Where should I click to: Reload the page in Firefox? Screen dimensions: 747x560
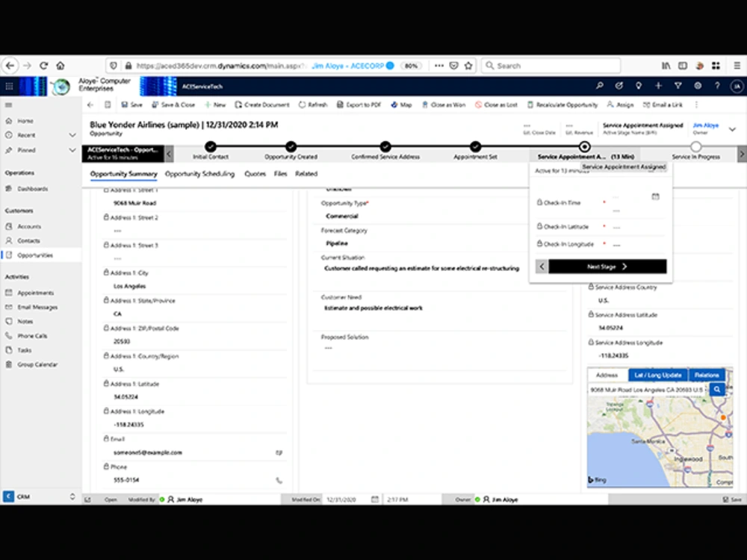pos(44,66)
